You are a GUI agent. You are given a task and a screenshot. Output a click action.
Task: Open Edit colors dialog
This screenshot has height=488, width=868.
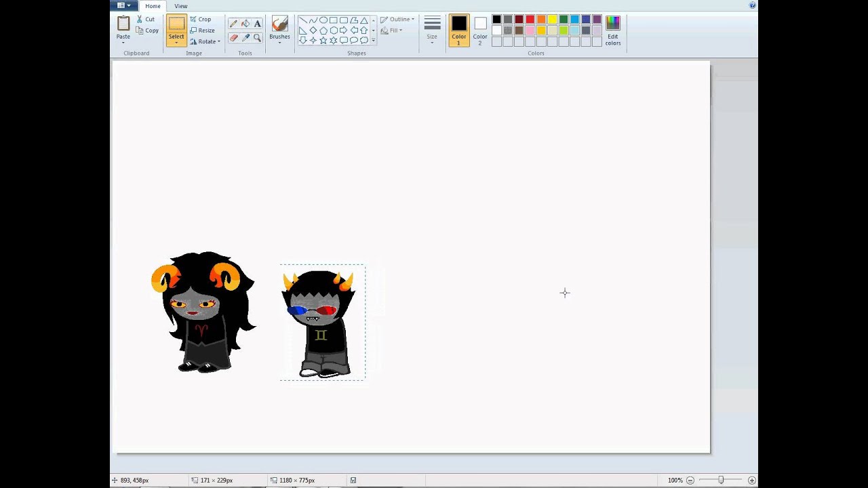[x=613, y=30]
